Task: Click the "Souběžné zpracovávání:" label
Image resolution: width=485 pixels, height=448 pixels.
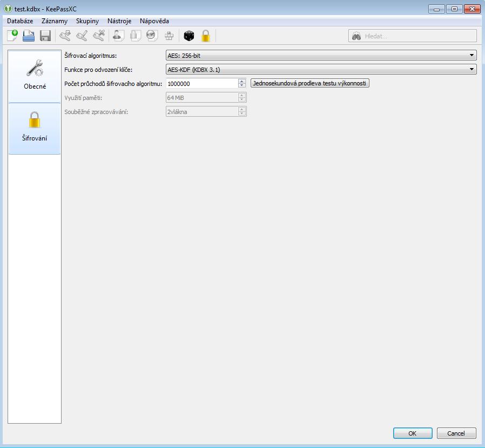Action: pyautogui.click(x=96, y=112)
